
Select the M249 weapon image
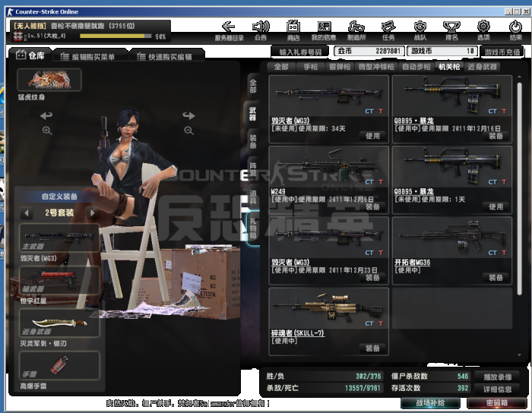tap(328, 166)
